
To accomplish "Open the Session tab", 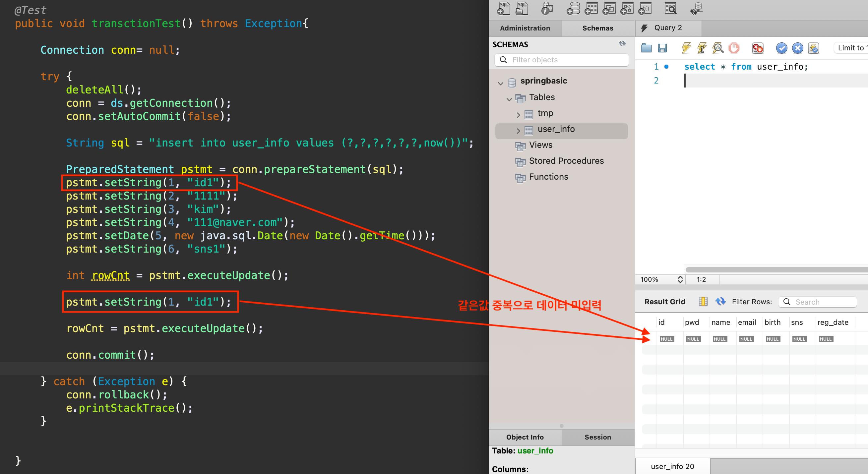I will [x=597, y=437].
